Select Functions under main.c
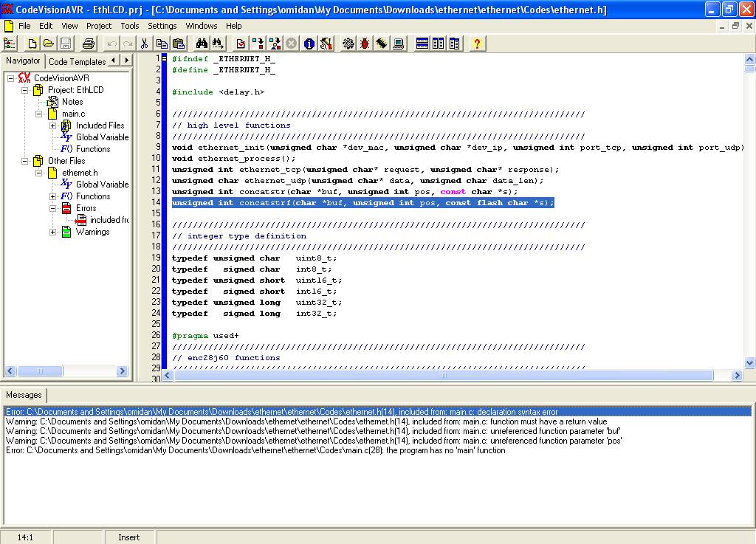 click(93, 149)
